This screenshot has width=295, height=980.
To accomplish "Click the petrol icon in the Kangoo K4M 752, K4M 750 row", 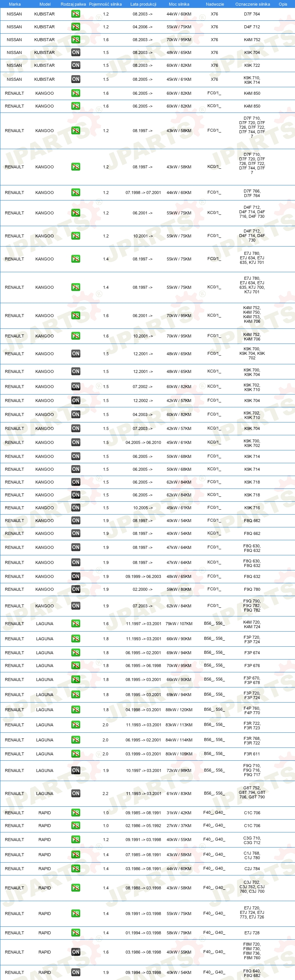I will point(76,316).
